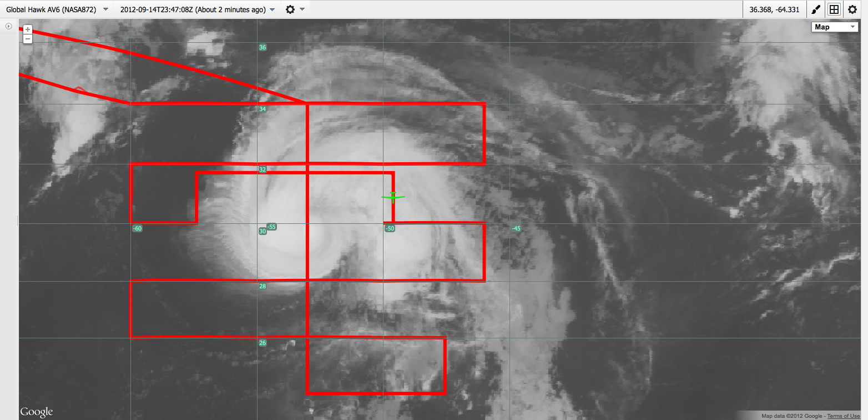Click the Google logo on the map
The image size is (868, 420).
pyautogui.click(x=37, y=412)
